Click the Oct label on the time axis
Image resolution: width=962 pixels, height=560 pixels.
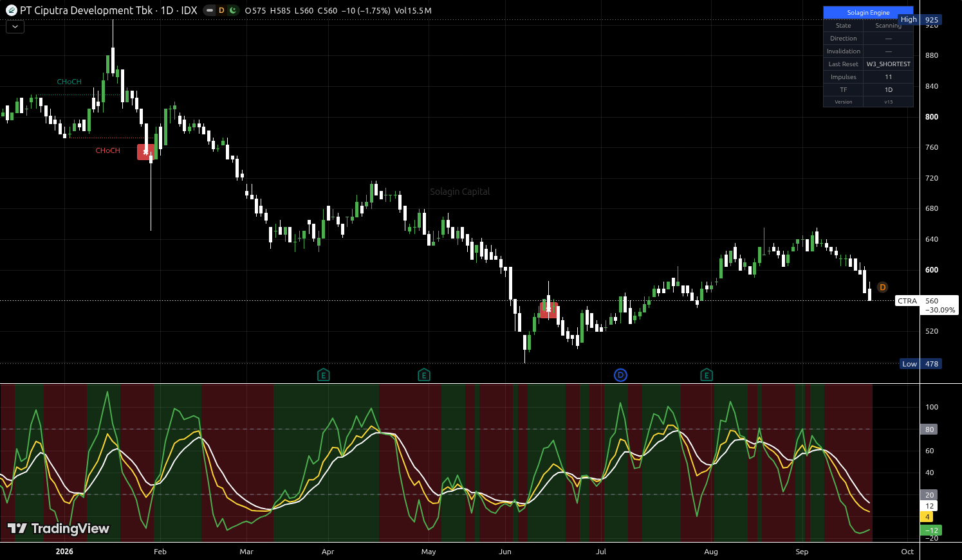tap(907, 552)
